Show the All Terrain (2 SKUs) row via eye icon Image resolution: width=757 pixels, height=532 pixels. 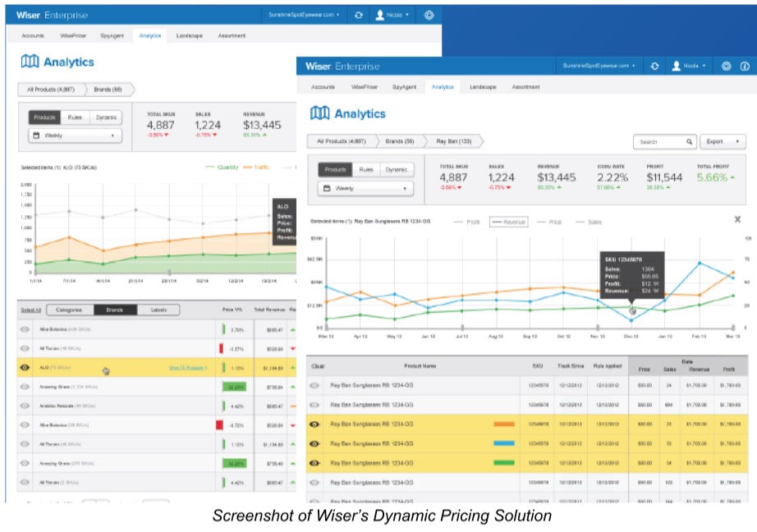[25, 482]
